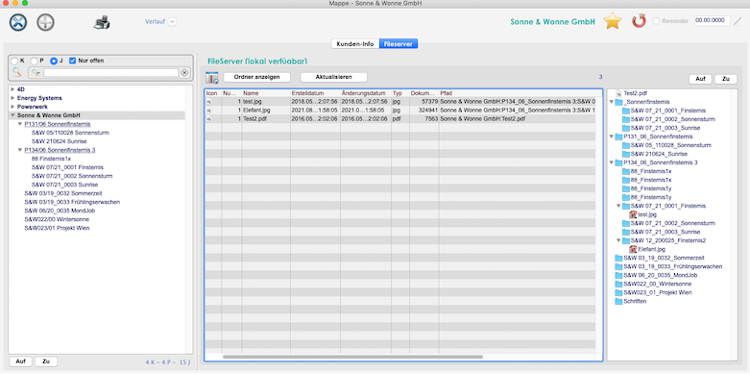750x375 pixels.
Task: Collapse the P134/06 Sonnenfinsternis 3 project node
Action: [x=20, y=150]
